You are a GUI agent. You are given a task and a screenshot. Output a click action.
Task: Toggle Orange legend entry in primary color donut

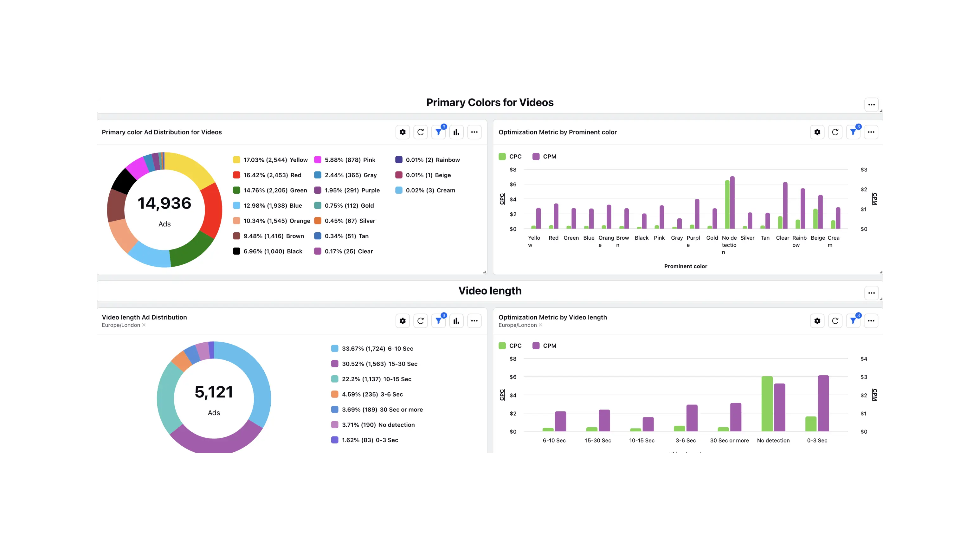272,221
